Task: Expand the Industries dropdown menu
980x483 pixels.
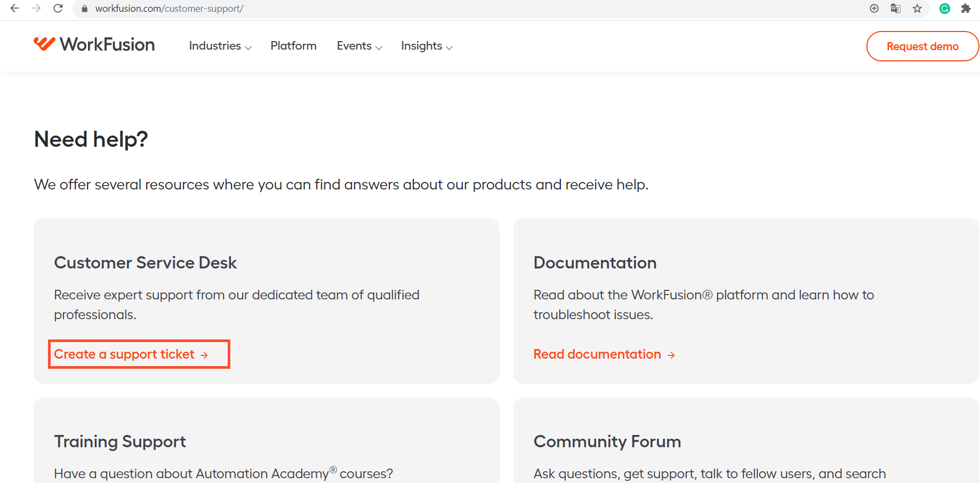Action: click(220, 46)
